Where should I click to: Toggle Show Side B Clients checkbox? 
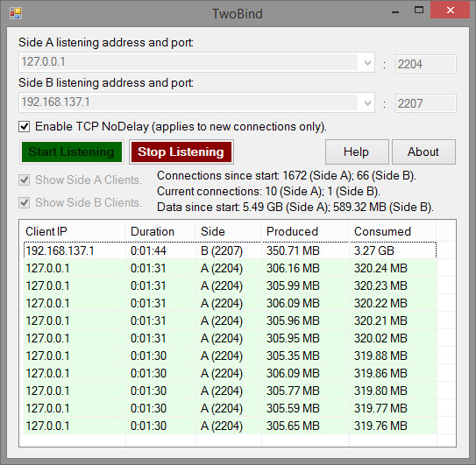click(25, 202)
